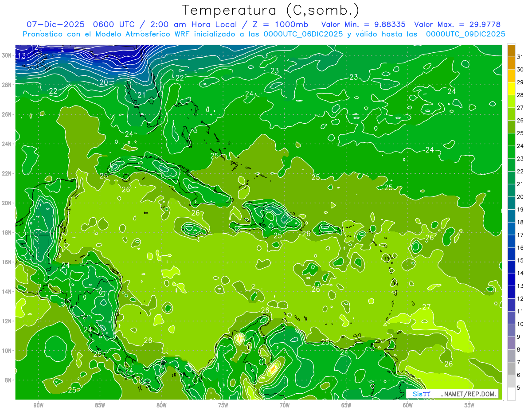Click the '21' contour label over Florida
Image resolution: width=532 pixels, height=411 pixels.
(x=141, y=95)
